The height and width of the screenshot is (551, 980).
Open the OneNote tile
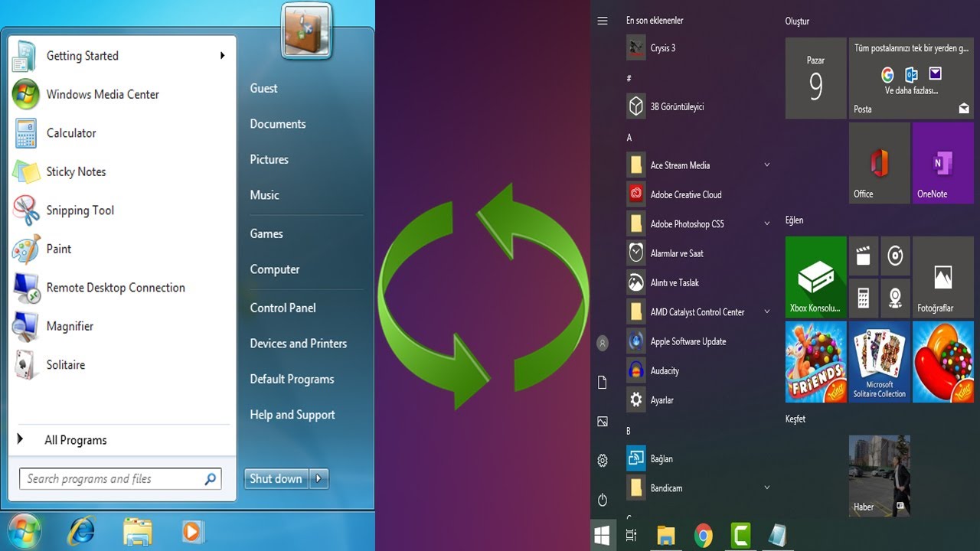pyautogui.click(x=943, y=162)
